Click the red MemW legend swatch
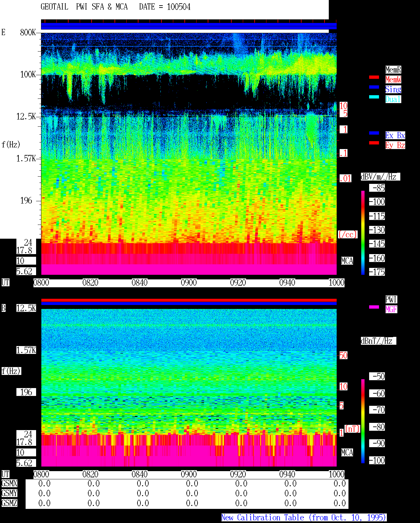Viewport: 420px width, 523px height. [x=374, y=77]
